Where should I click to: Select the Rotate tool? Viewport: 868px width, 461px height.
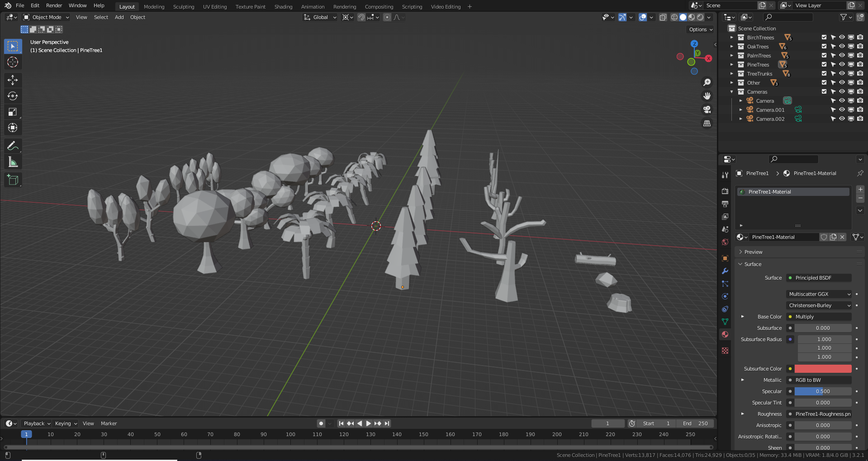click(x=13, y=96)
